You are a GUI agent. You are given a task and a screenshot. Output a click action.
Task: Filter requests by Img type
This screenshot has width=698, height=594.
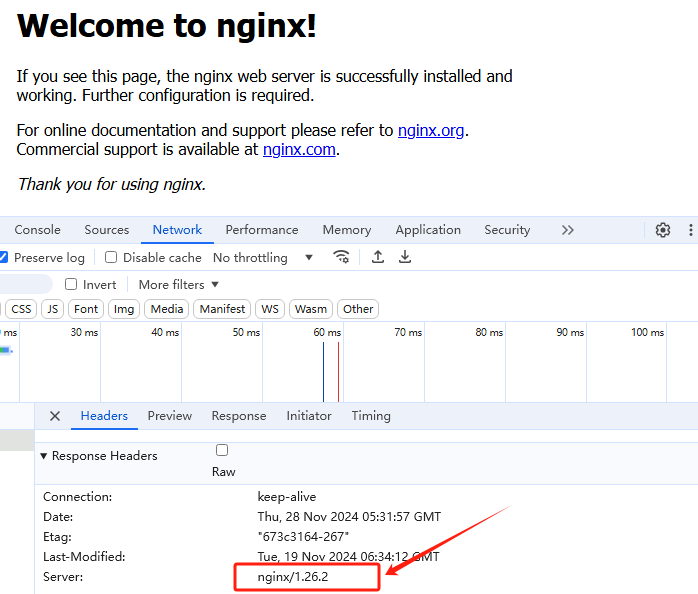click(x=124, y=309)
